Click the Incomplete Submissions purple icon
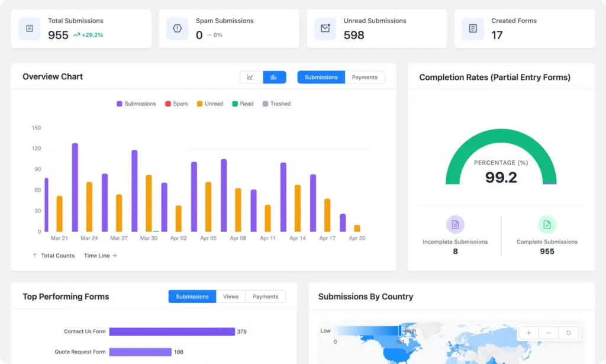Viewport: 606px width, 364px height. tap(455, 224)
